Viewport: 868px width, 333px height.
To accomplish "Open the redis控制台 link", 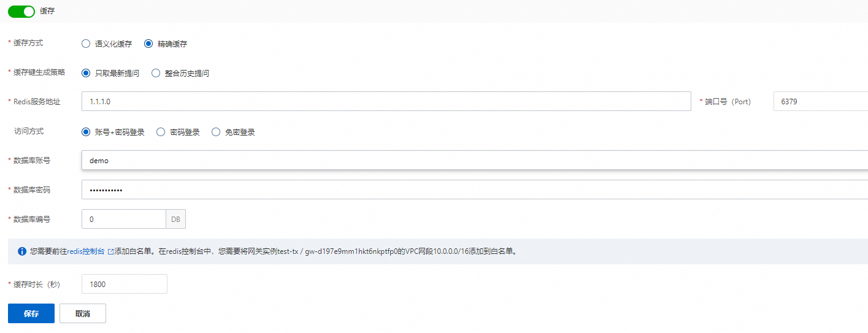I will click(86, 251).
